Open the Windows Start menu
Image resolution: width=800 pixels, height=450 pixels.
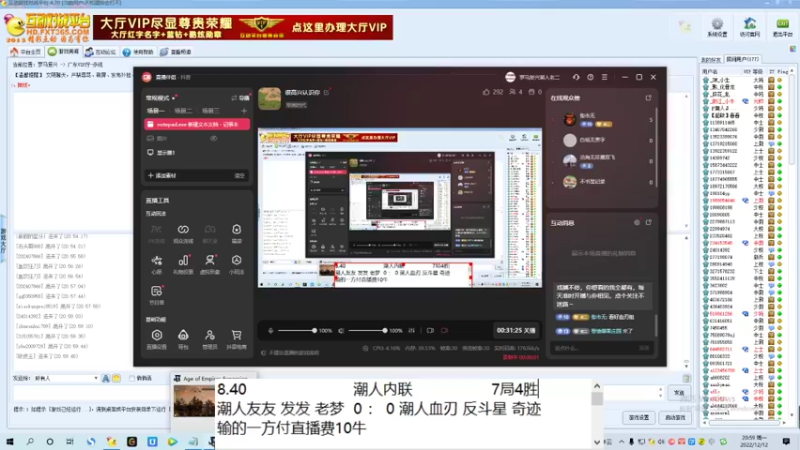(10, 441)
